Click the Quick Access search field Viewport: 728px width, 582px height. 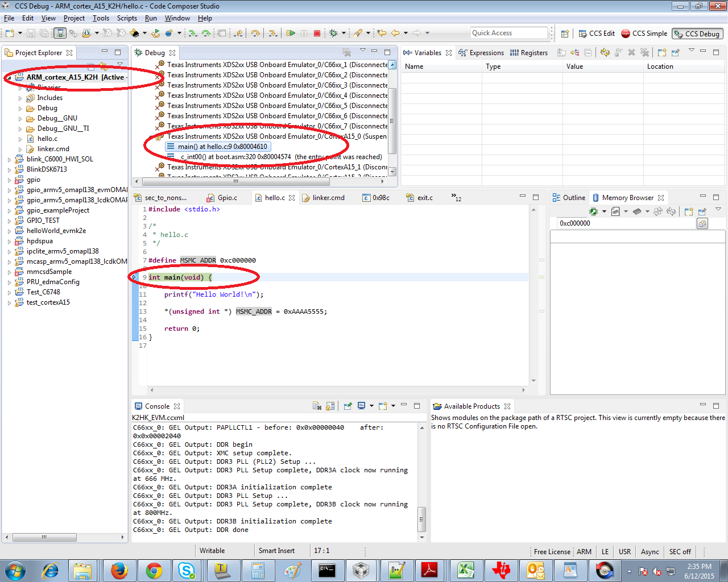click(509, 33)
